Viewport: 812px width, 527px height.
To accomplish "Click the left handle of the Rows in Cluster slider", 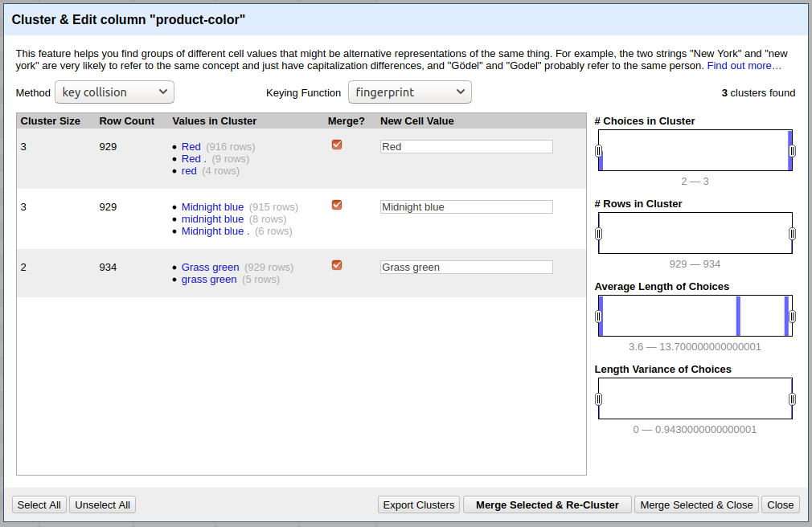I will pyautogui.click(x=597, y=233).
